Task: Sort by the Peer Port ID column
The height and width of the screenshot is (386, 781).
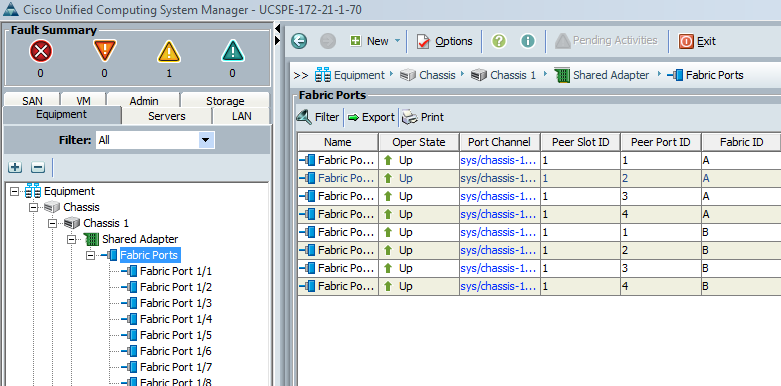Action: pos(660,142)
